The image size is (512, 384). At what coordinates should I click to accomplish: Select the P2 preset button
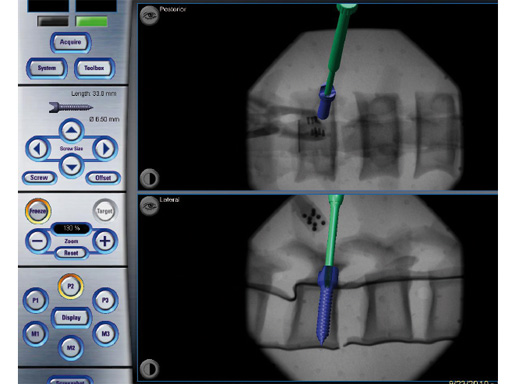click(71, 286)
